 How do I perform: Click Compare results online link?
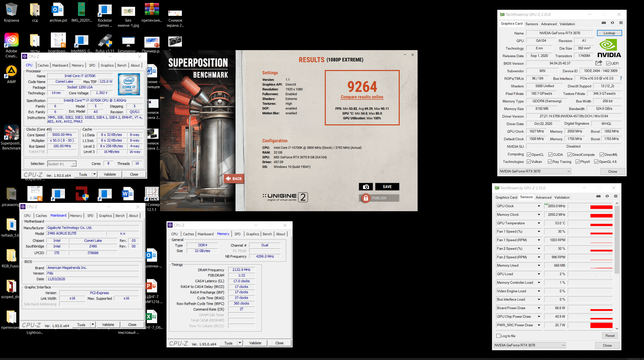pos(362,97)
